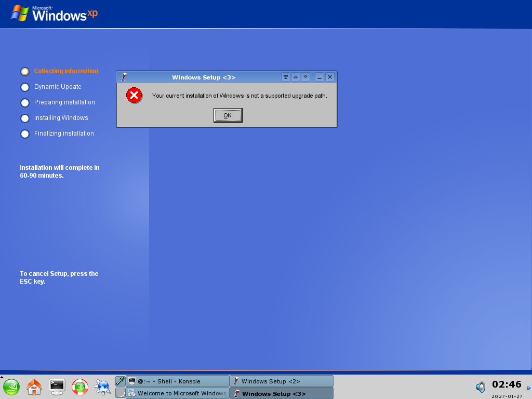The width and height of the screenshot is (532, 399).
Task: Click the down-arrow button in dialog titlebar
Action: (305, 77)
